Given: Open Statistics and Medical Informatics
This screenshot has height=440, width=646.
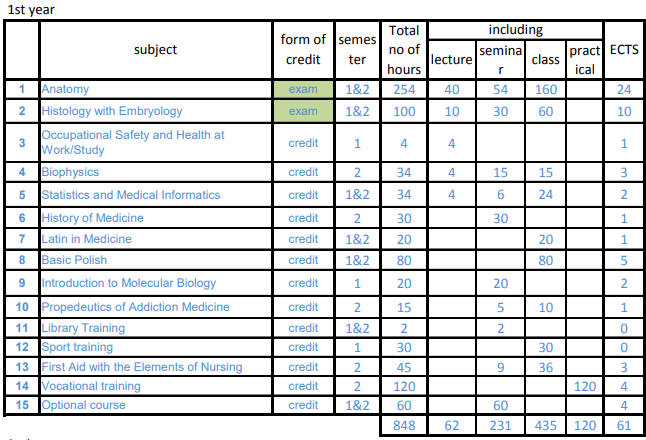Looking at the screenshot, I should point(130,195).
